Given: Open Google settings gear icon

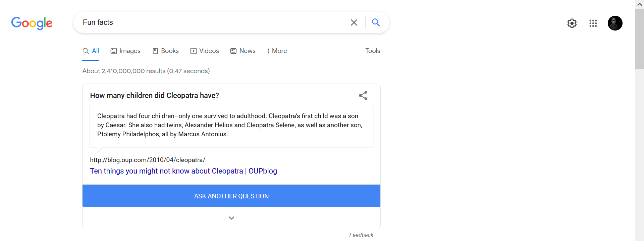Looking at the screenshot, I should (572, 23).
